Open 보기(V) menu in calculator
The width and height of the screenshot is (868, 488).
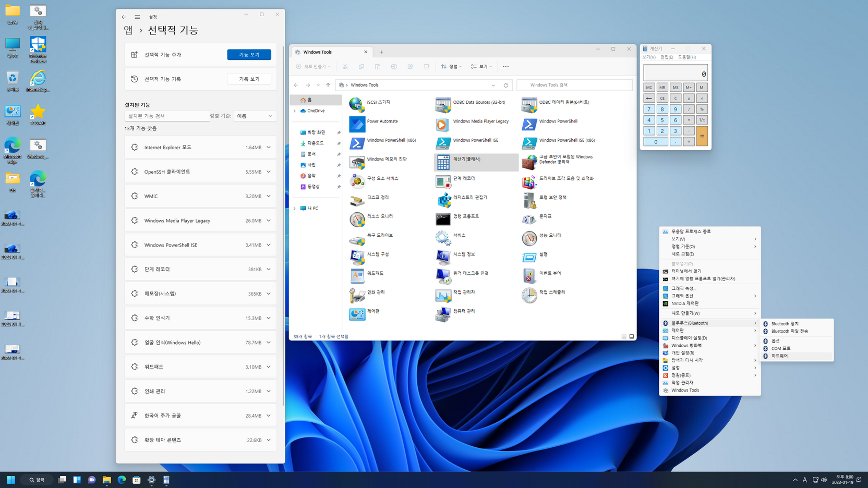point(649,57)
